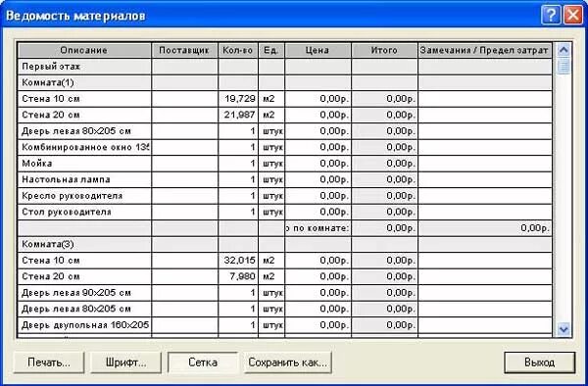
Task: Select the Первый этаж row
Action: (x=284, y=67)
